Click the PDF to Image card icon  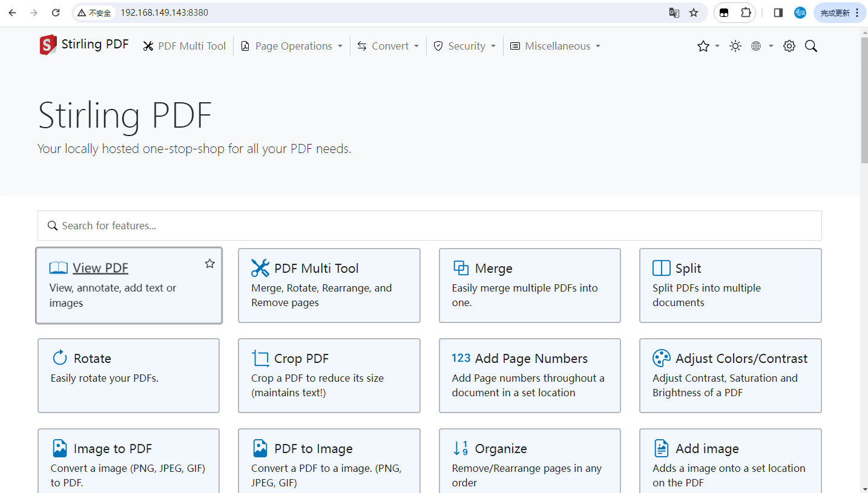[260, 448]
